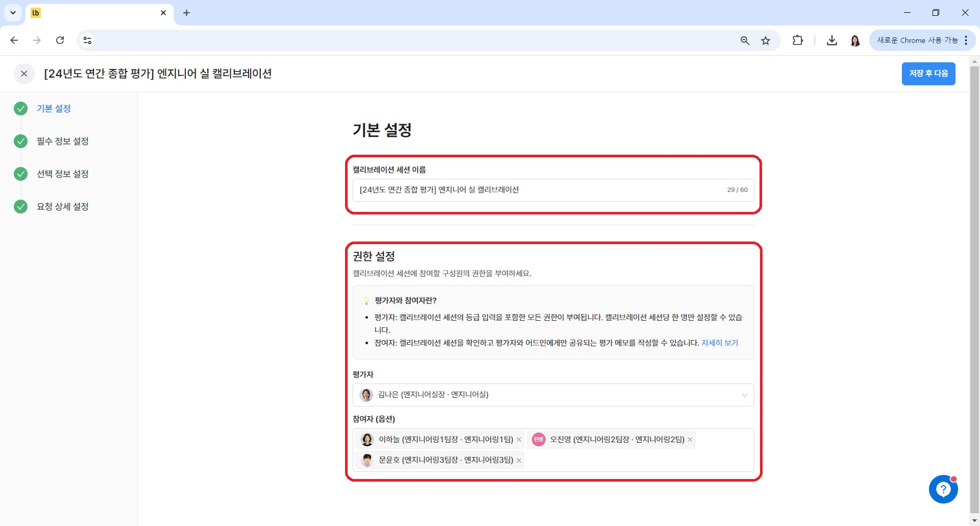Go to the 선택 정보 설정 step
The height and width of the screenshot is (526, 980).
63,174
